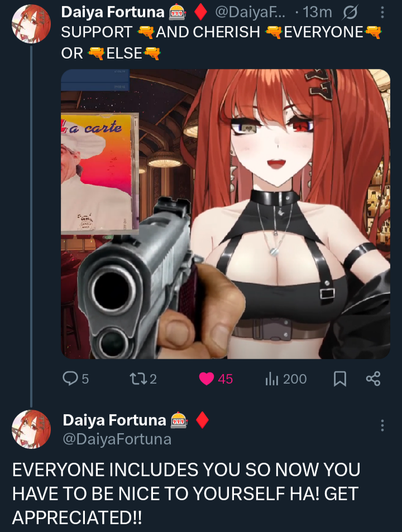
Task: Click the 13m timestamp of the tweet
Action: 317,12
